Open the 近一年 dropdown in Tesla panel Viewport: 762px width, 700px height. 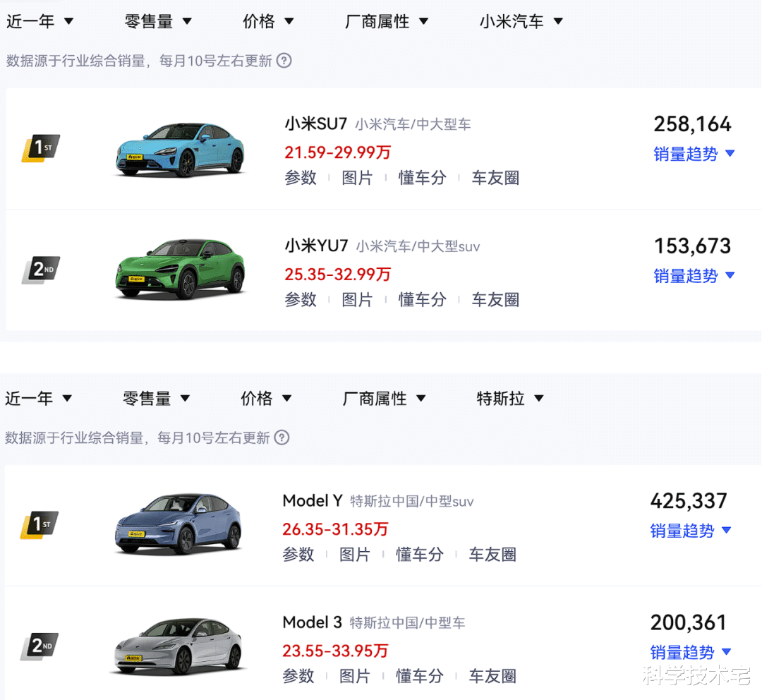[38, 399]
